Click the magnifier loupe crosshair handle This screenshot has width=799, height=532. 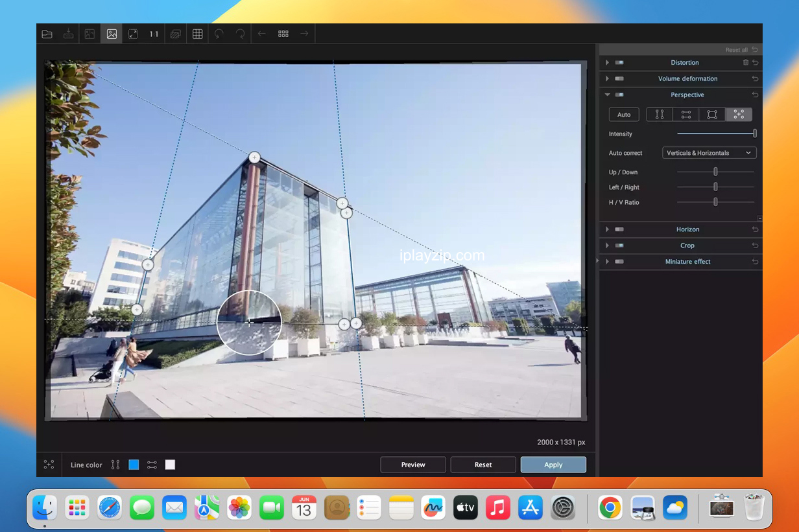pos(250,322)
